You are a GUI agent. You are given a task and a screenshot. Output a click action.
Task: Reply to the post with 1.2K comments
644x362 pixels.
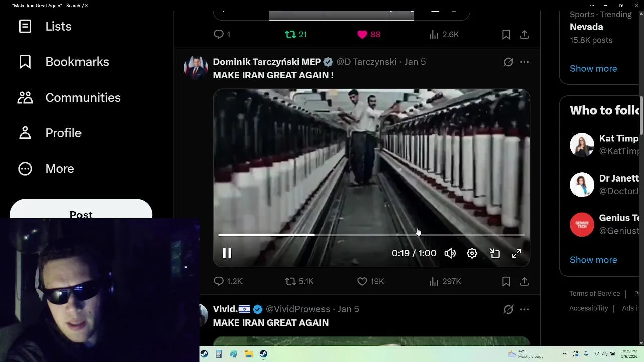click(228, 281)
